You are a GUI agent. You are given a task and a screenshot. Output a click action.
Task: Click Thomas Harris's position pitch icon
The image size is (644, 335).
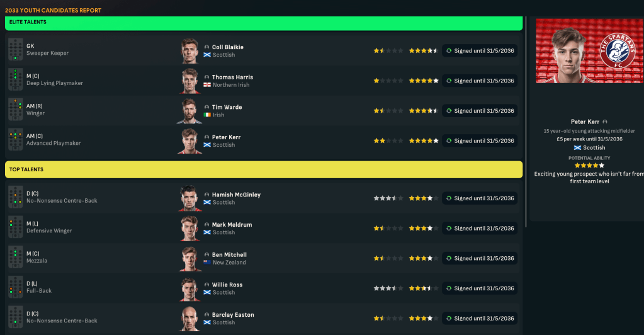tap(15, 81)
